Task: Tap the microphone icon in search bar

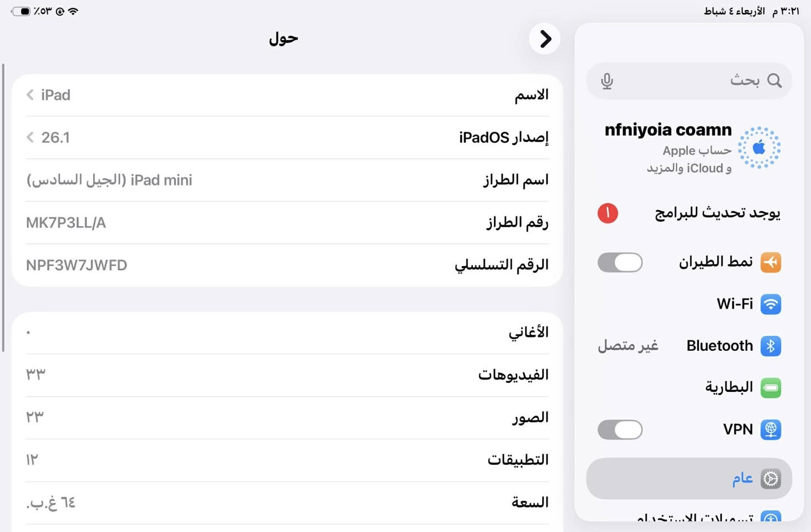Action: point(607,81)
